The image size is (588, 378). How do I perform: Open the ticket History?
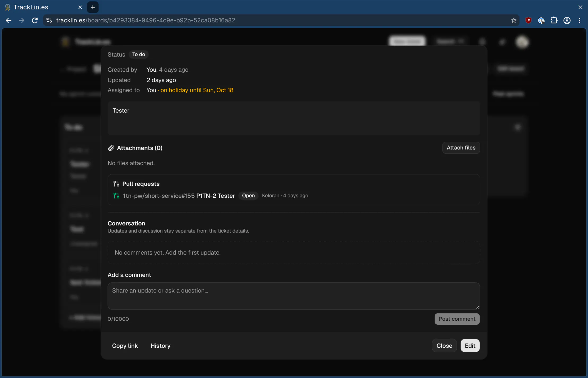pos(160,346)
